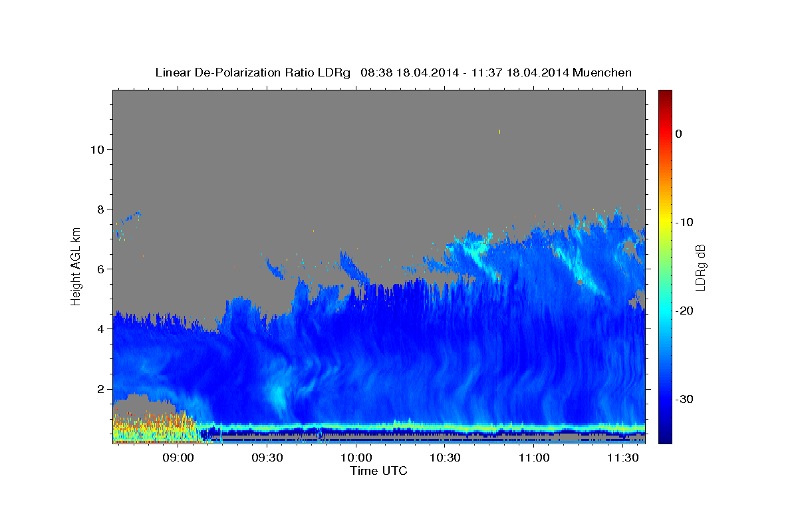Screen dimensions: 798x532
Task: Click the height tick label 6
Action: [102, 269]
